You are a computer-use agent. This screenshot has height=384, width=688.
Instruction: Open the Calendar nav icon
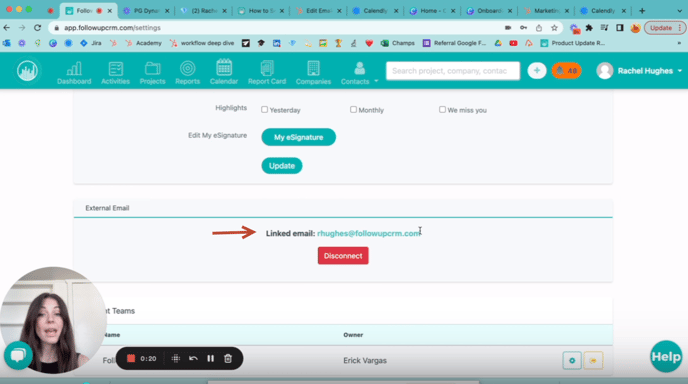(x=224, y=72)
